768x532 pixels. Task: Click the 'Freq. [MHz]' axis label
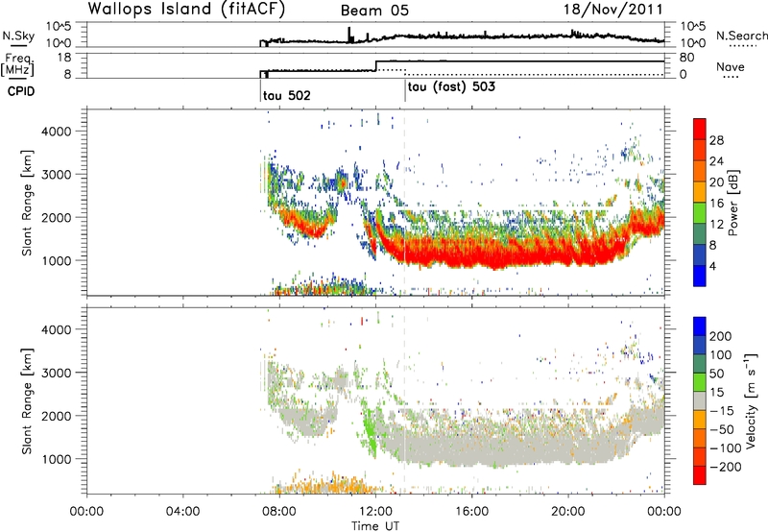point(18,64)
